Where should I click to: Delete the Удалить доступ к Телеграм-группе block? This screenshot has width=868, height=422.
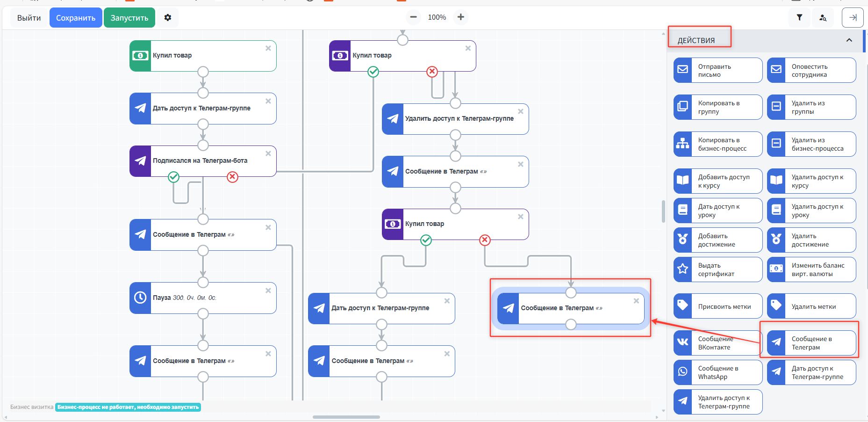tap(520, 111)
